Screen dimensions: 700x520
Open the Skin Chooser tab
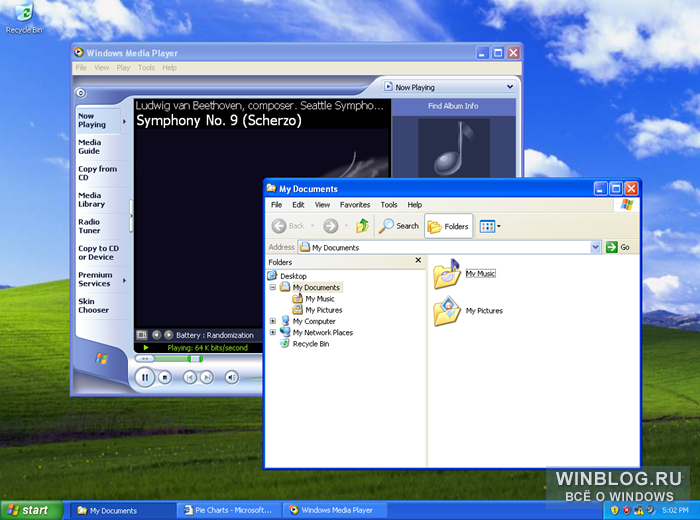(93, 305)
